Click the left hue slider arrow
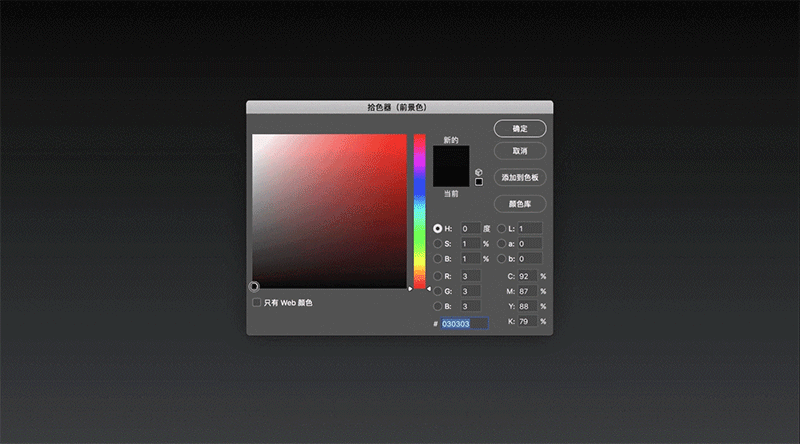 tap(410, 289)
